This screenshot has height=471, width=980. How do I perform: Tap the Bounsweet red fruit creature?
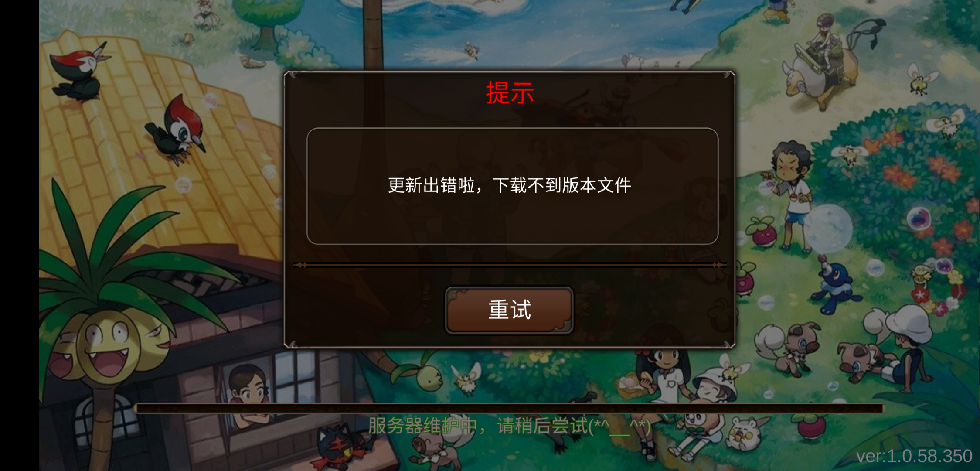(x=762, y=232)
